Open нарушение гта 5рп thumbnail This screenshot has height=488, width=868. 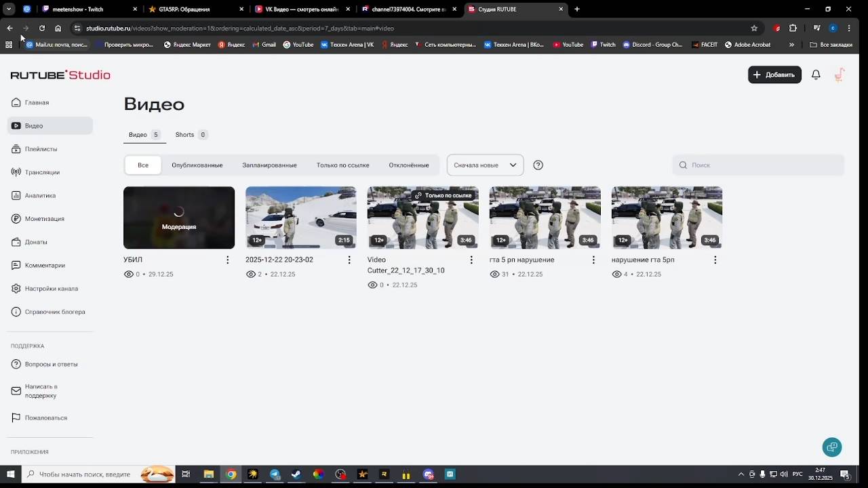click(667, 218)
